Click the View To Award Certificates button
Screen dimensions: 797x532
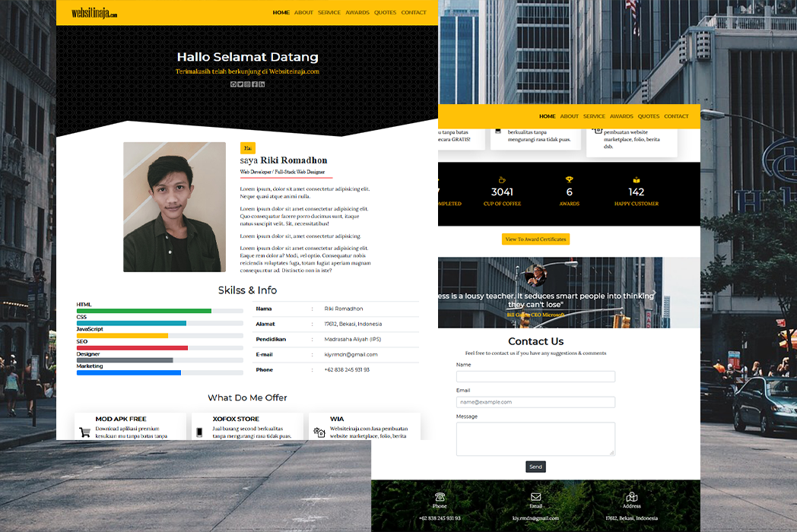(x=535, y=239)
